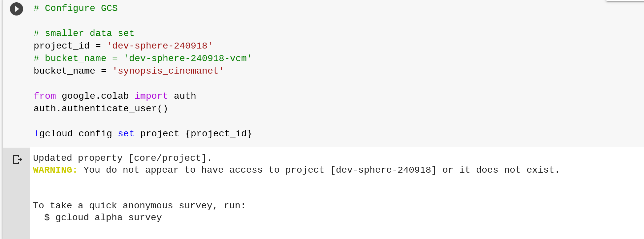The image size is (644, 239).
Task: Select the commented-out bucket_name line
Action: click(142, 58)
